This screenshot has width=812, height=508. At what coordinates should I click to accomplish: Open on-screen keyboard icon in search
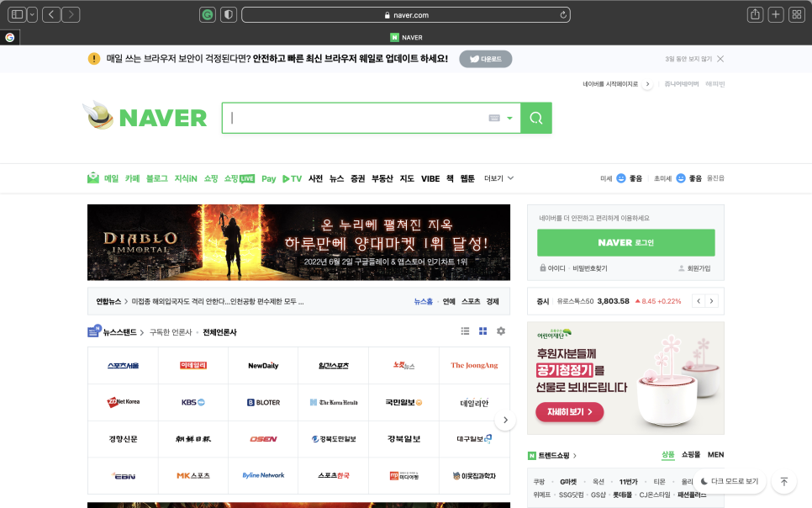[x=494, y=119]
